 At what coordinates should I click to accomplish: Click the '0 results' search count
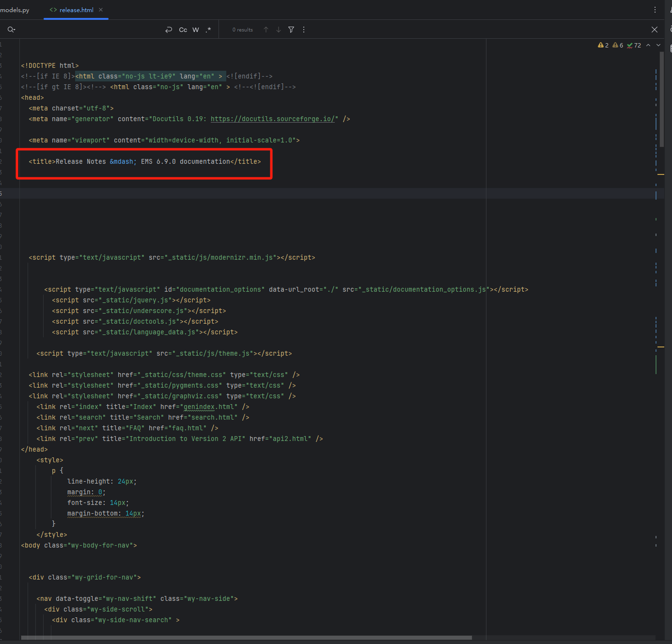[x=243, y=30]
